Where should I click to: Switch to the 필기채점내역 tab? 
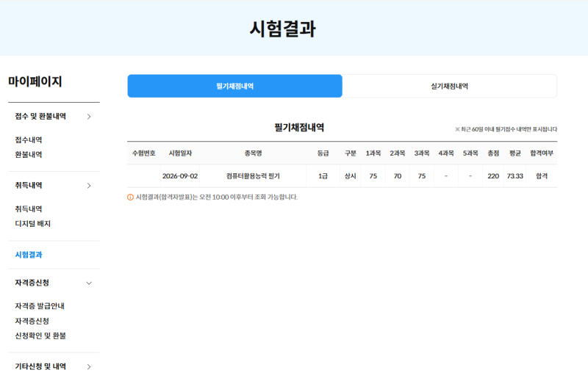tap(234, 86)
